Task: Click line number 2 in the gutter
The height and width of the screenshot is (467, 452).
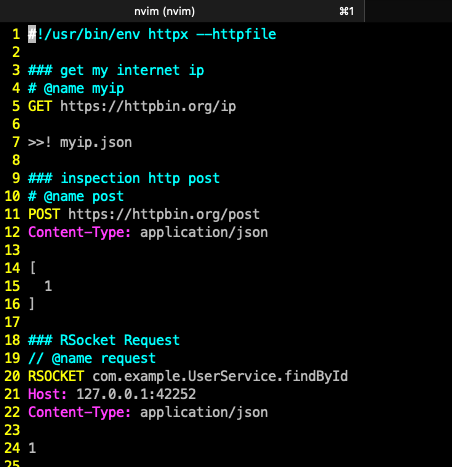Action: pos(16,52)
